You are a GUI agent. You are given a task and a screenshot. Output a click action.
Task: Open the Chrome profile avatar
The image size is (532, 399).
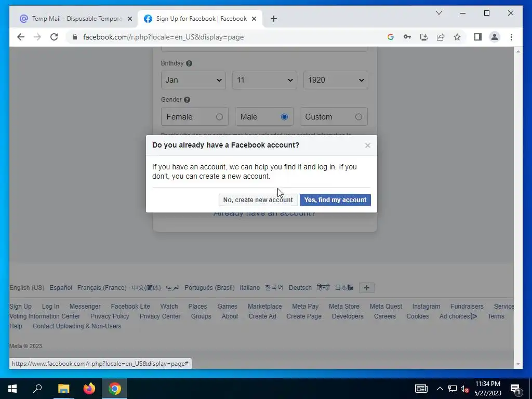pos(495,37)
